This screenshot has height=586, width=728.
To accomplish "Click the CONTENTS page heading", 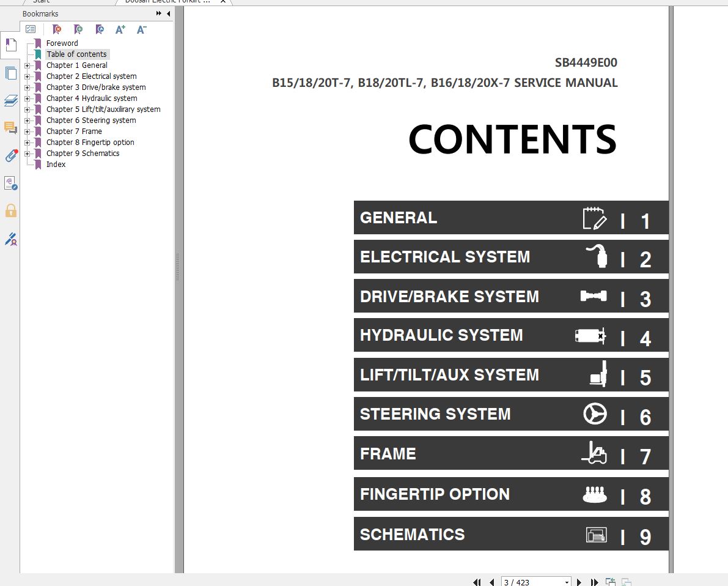I will tap(513, 139).
